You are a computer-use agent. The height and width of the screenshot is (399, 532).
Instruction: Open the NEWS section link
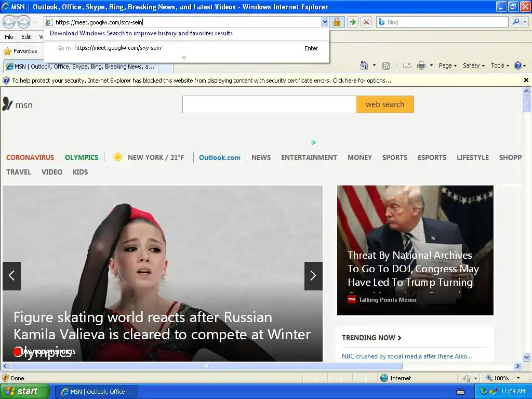[261, 157]
